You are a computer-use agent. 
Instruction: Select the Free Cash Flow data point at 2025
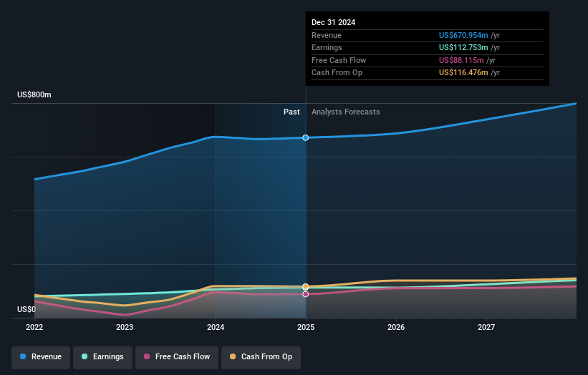(306, 294)
